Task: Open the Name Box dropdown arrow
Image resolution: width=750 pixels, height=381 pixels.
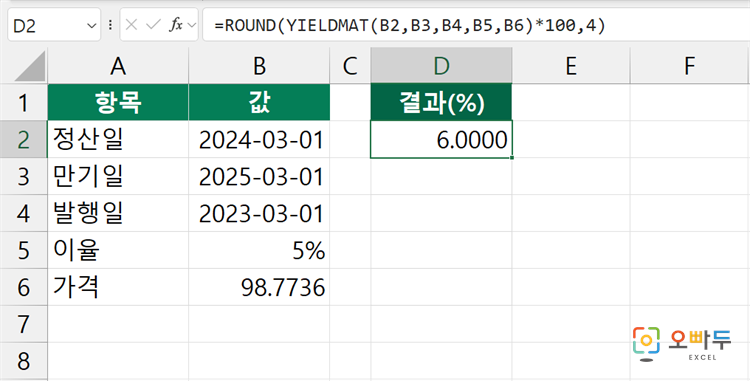Action: [92, 25]
